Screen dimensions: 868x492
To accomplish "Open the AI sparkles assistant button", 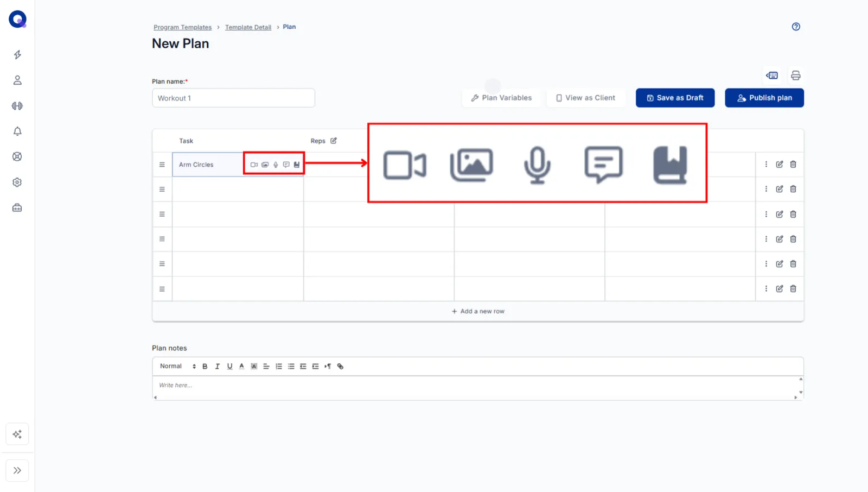I will [17, 434].
